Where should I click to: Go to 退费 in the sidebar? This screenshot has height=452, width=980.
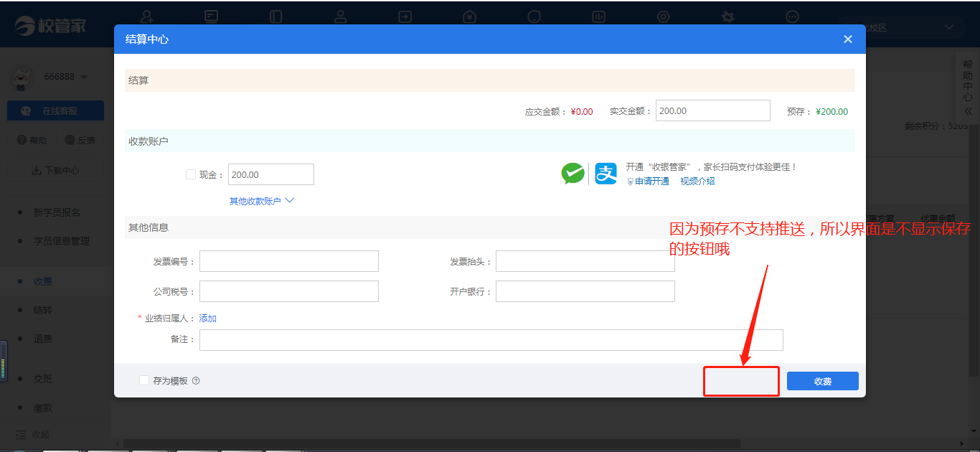coord(43,339)
